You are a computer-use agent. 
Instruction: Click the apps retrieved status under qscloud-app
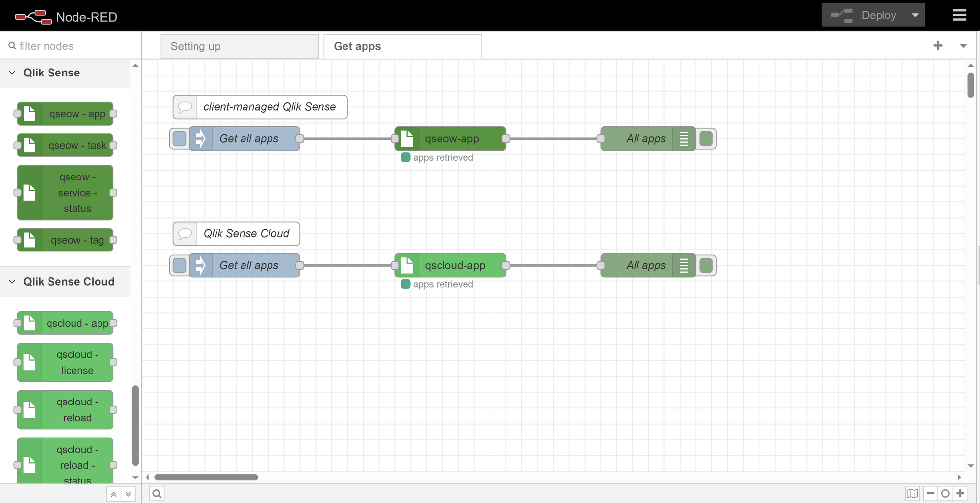pyautogui.click(x=437, y=284)
